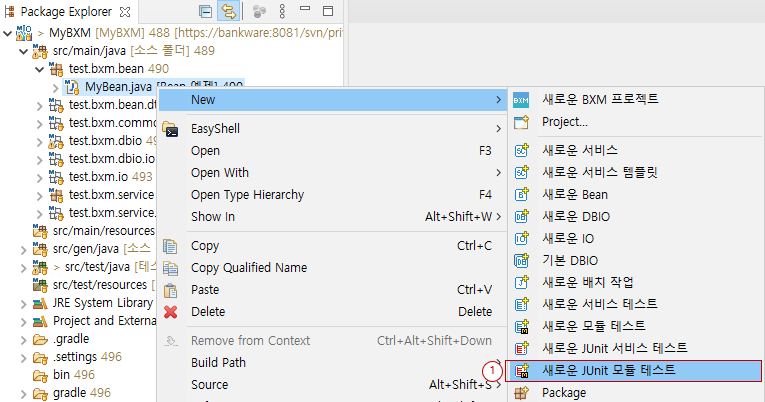The height and width of the screenshot is (402, 765).
Task: Expand the .gradle folder
Action: point(24,339)
